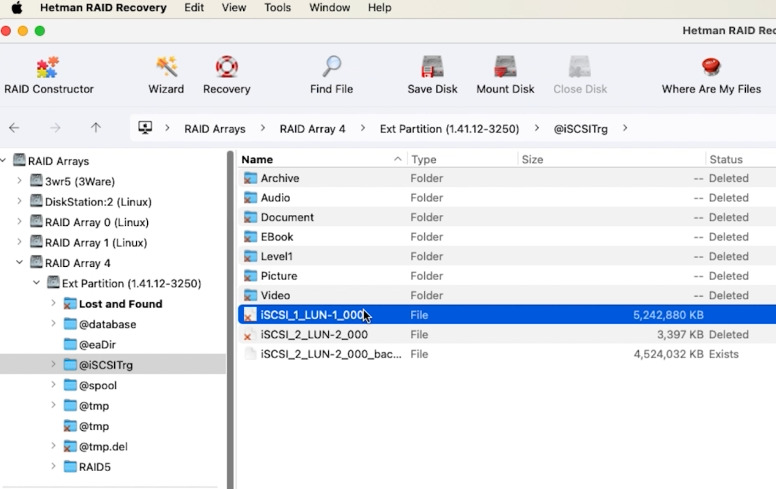
Task: Open the Apple menu
Action: coord(17,8)
